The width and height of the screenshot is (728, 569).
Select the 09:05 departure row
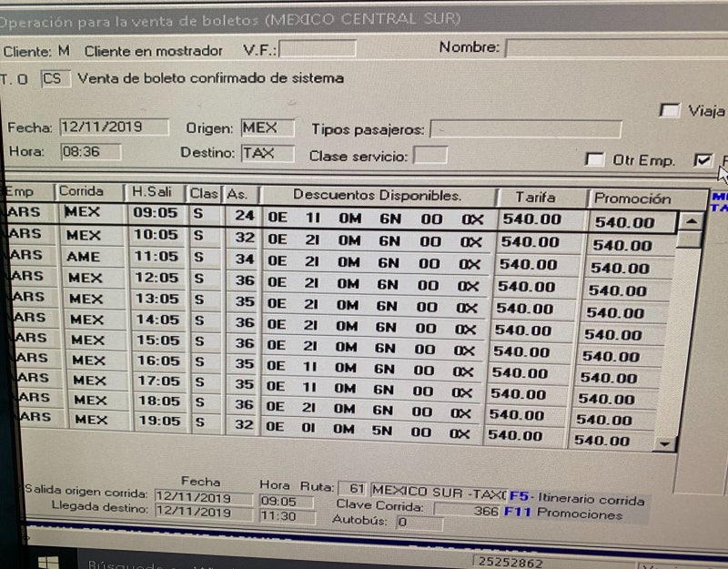coord(341,218)
